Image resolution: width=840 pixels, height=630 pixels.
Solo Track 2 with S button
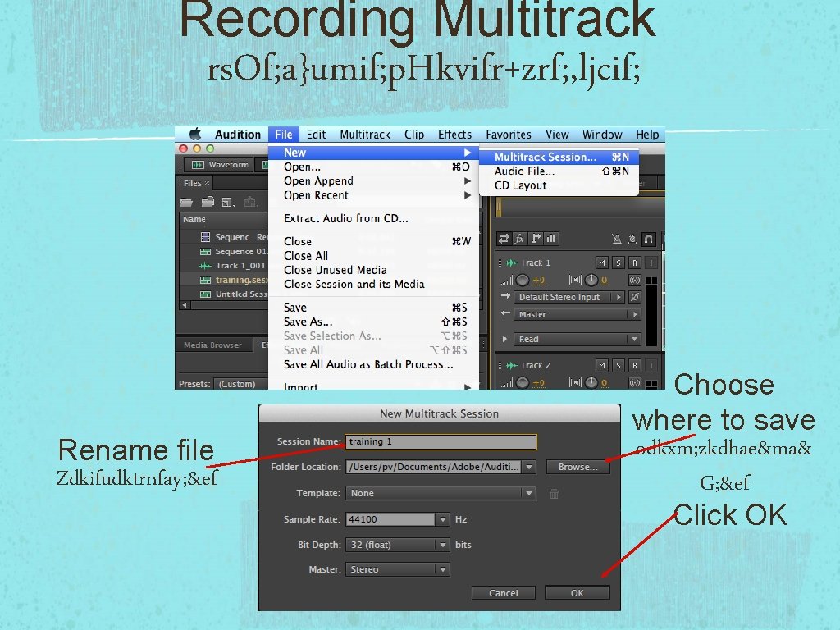619,365
